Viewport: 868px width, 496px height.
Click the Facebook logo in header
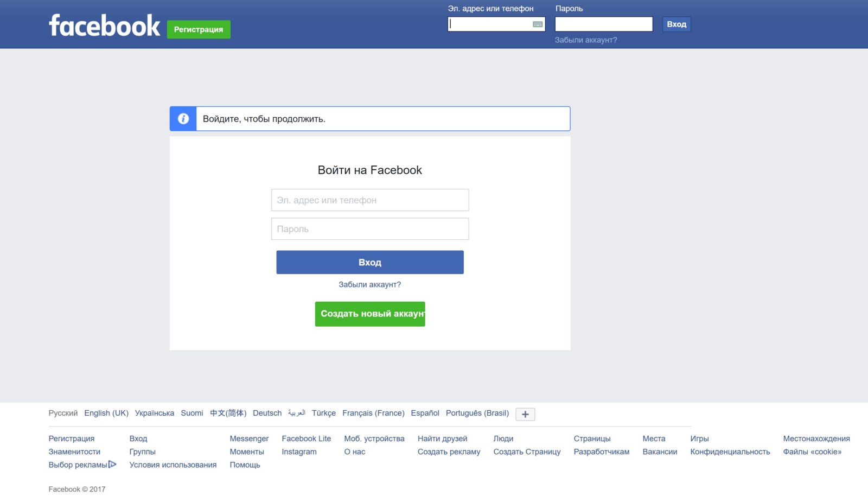tap(104, 26)
